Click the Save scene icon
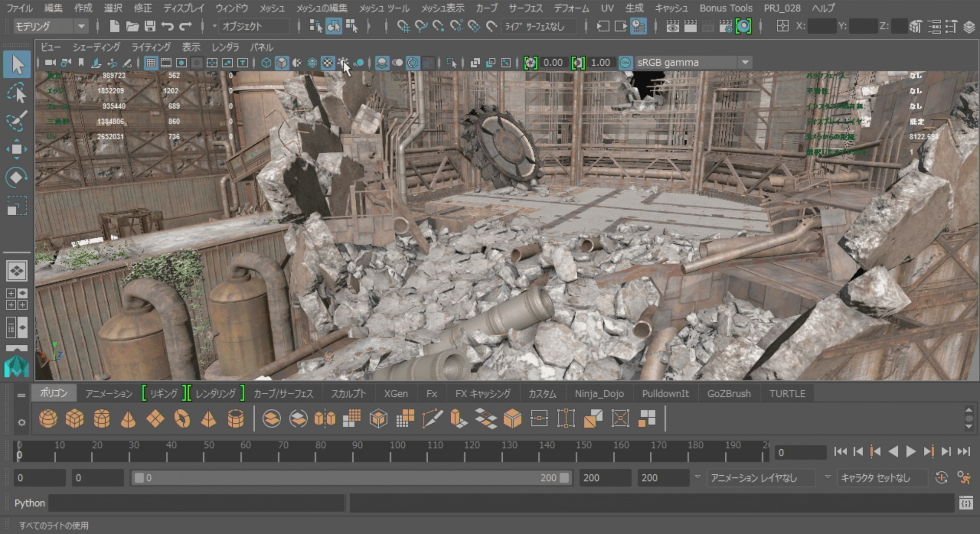This screenshot has width=980, height=534. point(150,26)
